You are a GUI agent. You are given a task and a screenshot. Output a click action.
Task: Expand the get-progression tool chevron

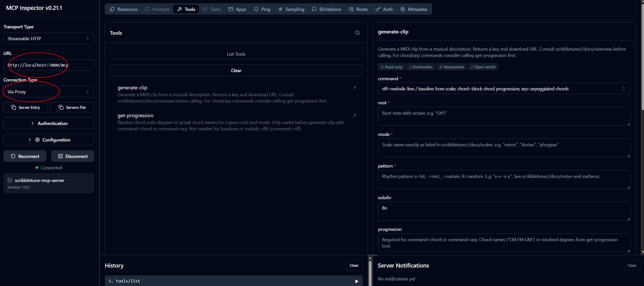tap(355, 115)
